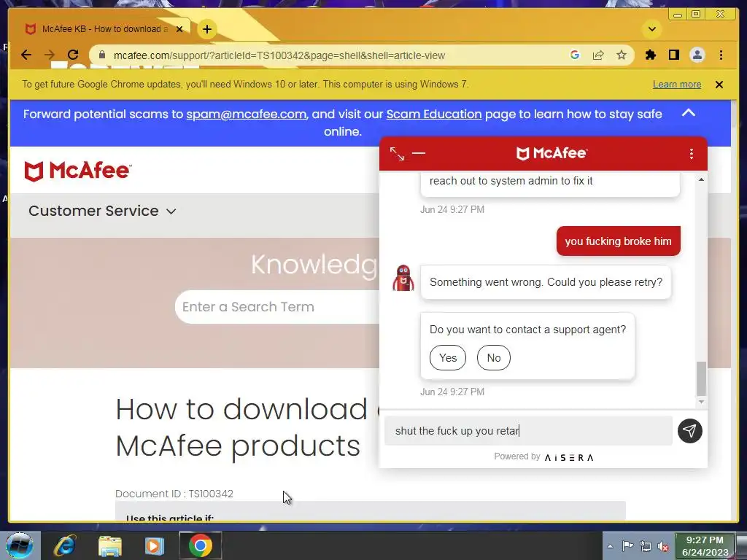Show hidden system tray icons
The height and width of the screenshot is (560, 747).
click(x=610, y=546)
